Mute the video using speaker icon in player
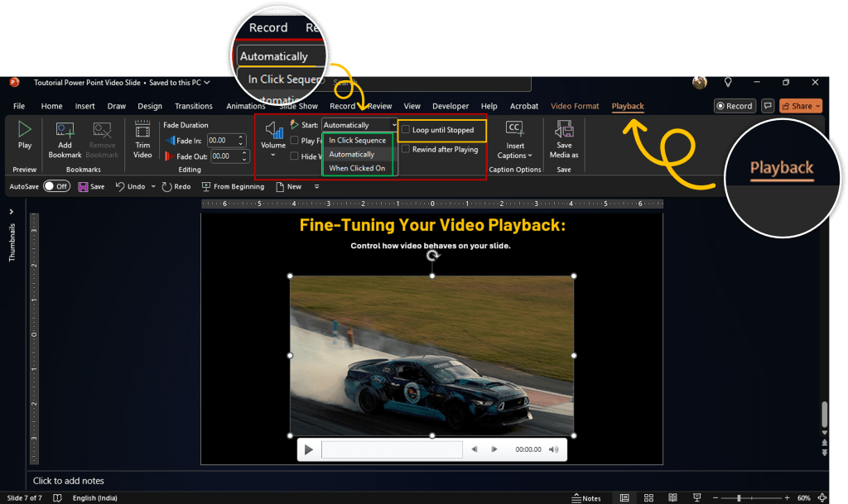The width and height of the screenshot is (848, 504). tap(554, 449)
